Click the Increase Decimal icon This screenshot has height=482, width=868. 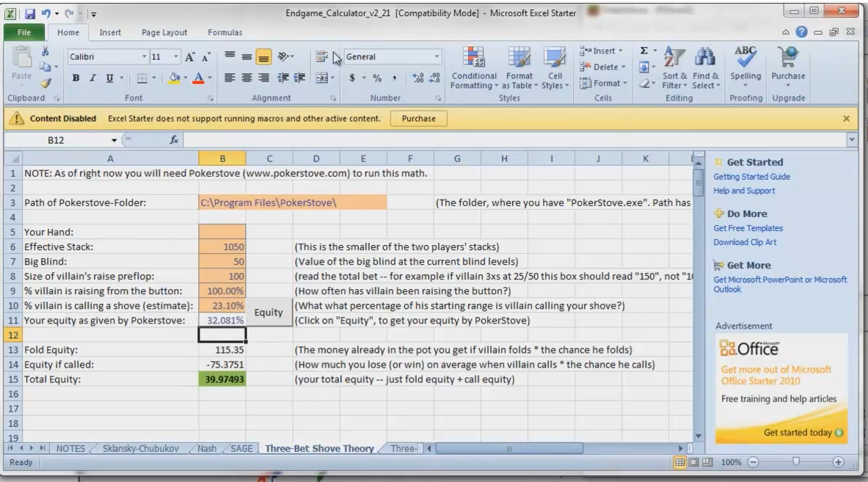coord(418,78)
